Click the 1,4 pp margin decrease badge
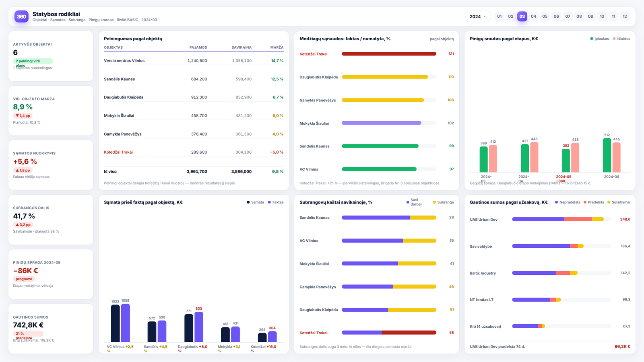The height and width of the screenshot is (362, 644). [23, 116]
